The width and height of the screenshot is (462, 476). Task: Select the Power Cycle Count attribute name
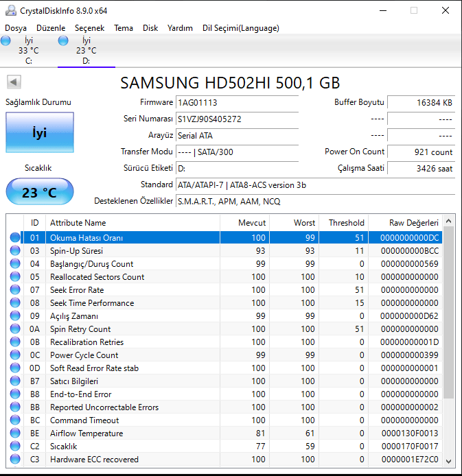pos(84,355)
